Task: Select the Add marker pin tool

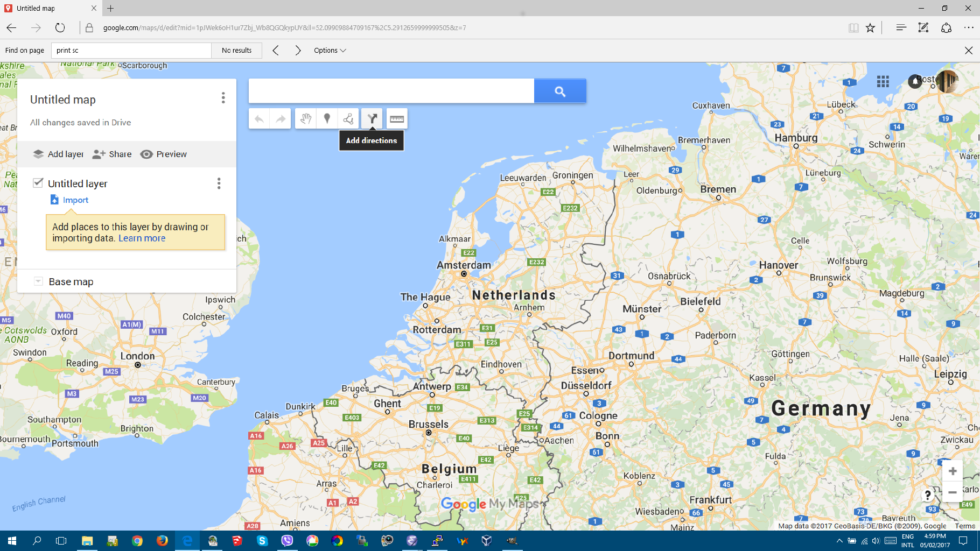Action: point(327,119)
